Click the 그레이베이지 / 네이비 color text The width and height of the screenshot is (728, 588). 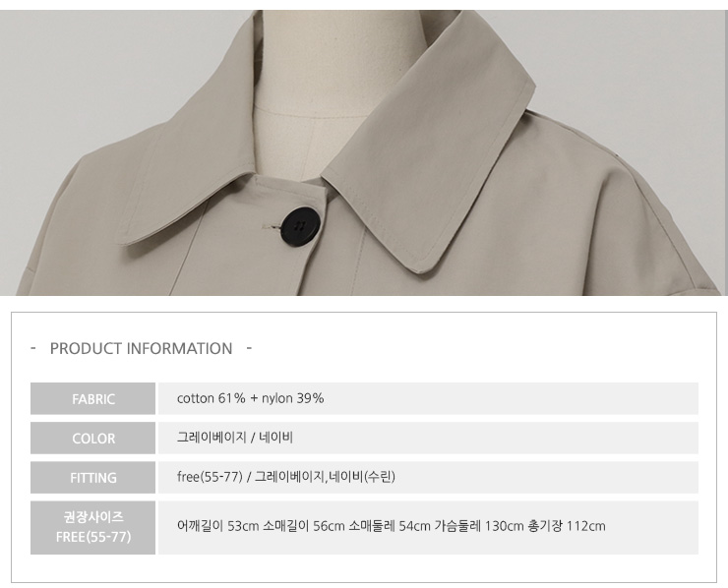click(235, 438)
